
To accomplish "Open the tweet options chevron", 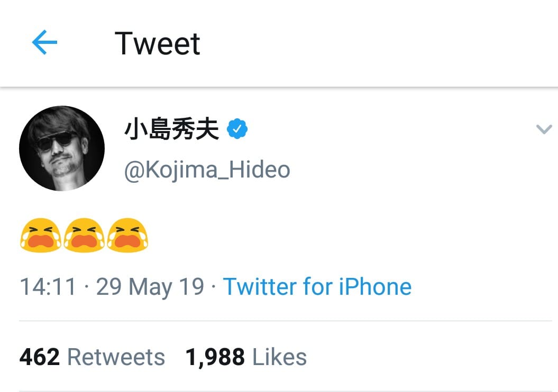I will coord(544,129).
